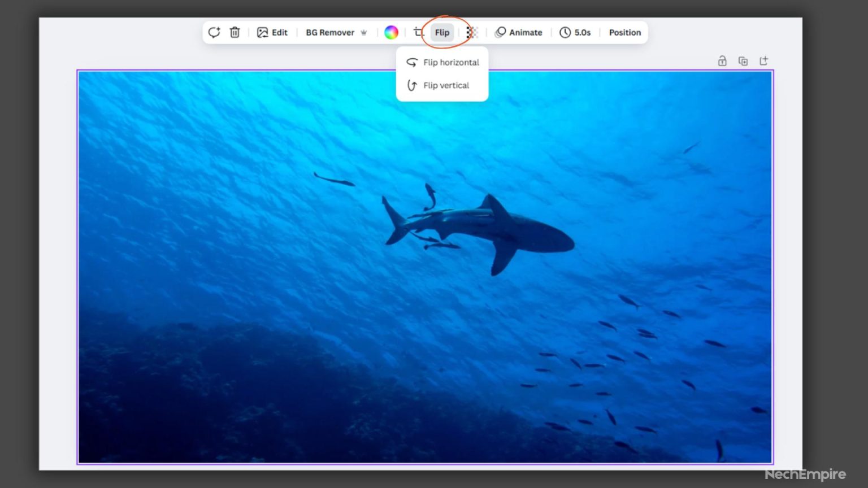Click the add page icon
The image size is (868, 488).
coord(763,61)
